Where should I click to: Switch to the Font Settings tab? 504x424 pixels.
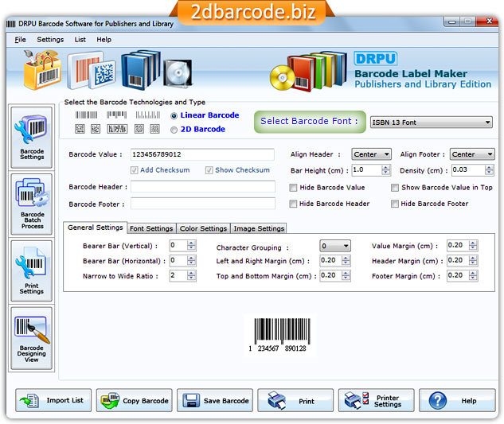click(x=151, y=228)
